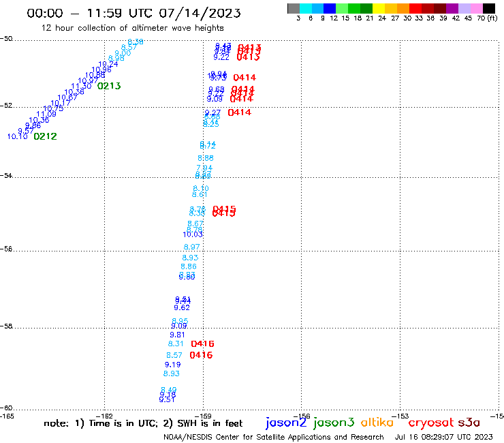Screen dimensions: 504x443
Task: Click the Jul 16 08:29:07 UTC timestamp
Action: (443, 437)
